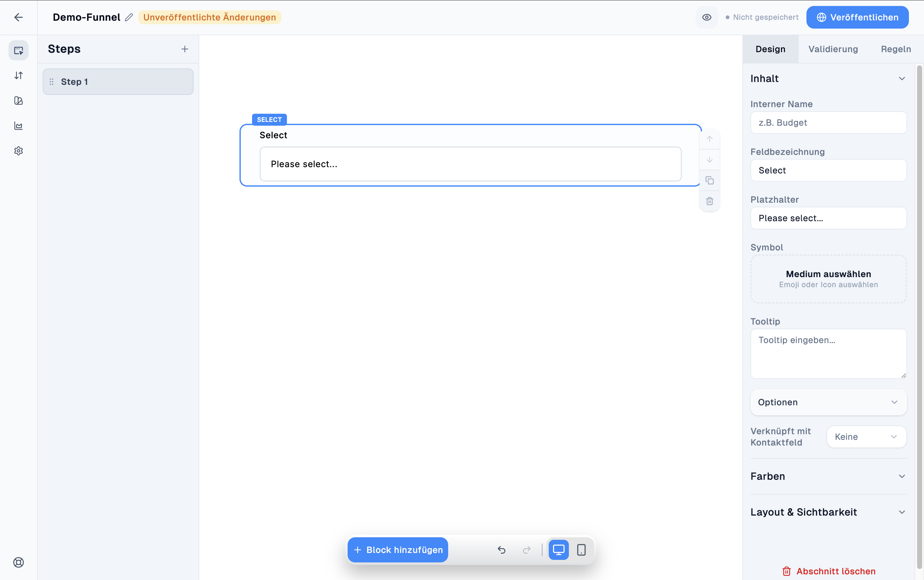Choose a symbol via Medium auswählen
924x580 pixels.
tap(828, 279)
